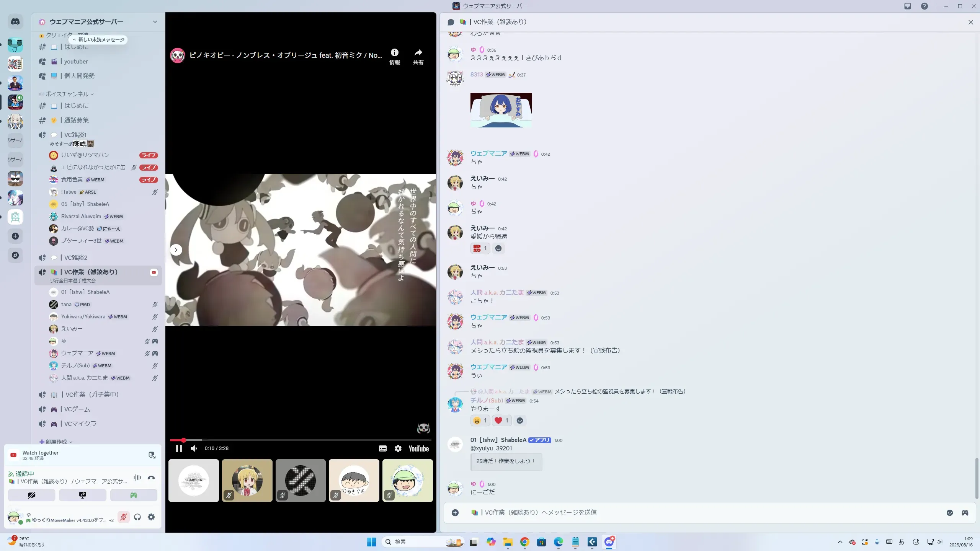Image resolution: width=980 pixels, height=551 pixels.
Task: Open emoji picker in message box
Action: point(949,513)
